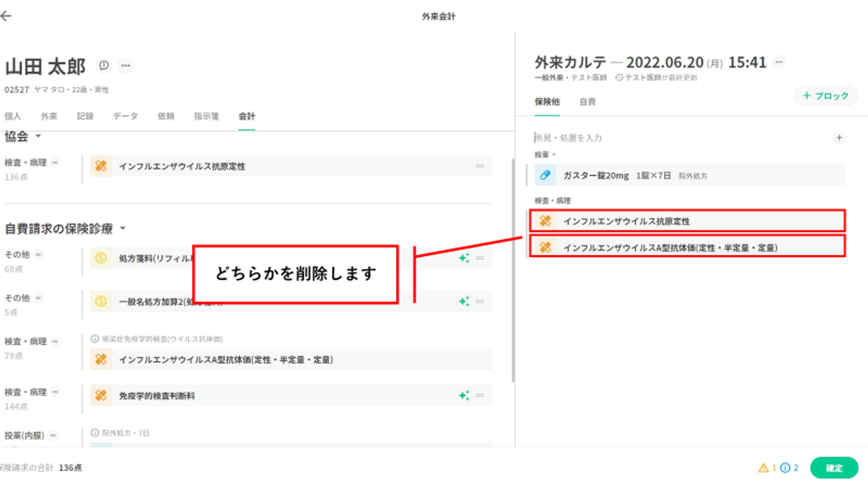Click the pill icon for ガスター錠20mg

[x=545, y=175]
